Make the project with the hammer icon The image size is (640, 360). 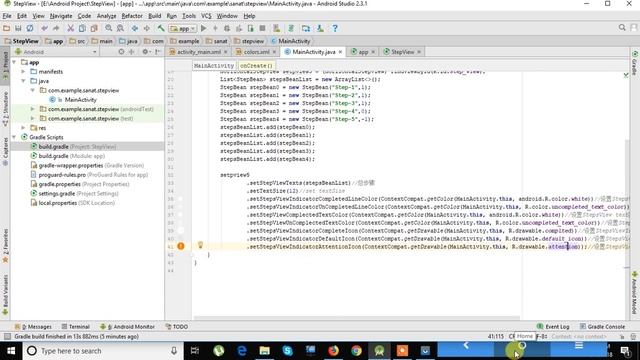[161, 29]
